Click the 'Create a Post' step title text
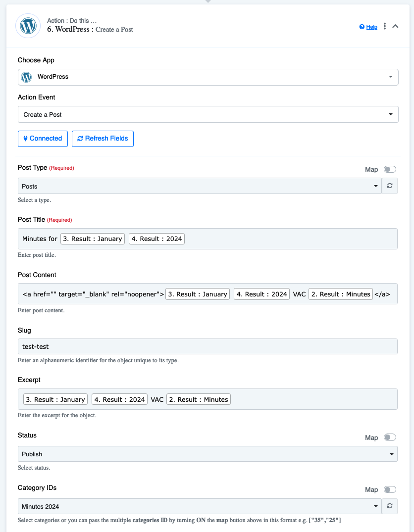The image size is (414, 532). [114, 30]
